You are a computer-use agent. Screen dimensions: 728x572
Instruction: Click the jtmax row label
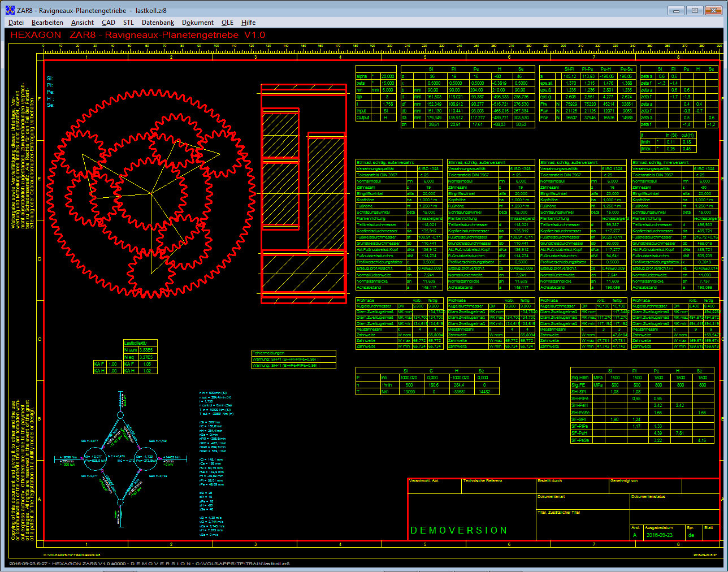coord(646,149)
